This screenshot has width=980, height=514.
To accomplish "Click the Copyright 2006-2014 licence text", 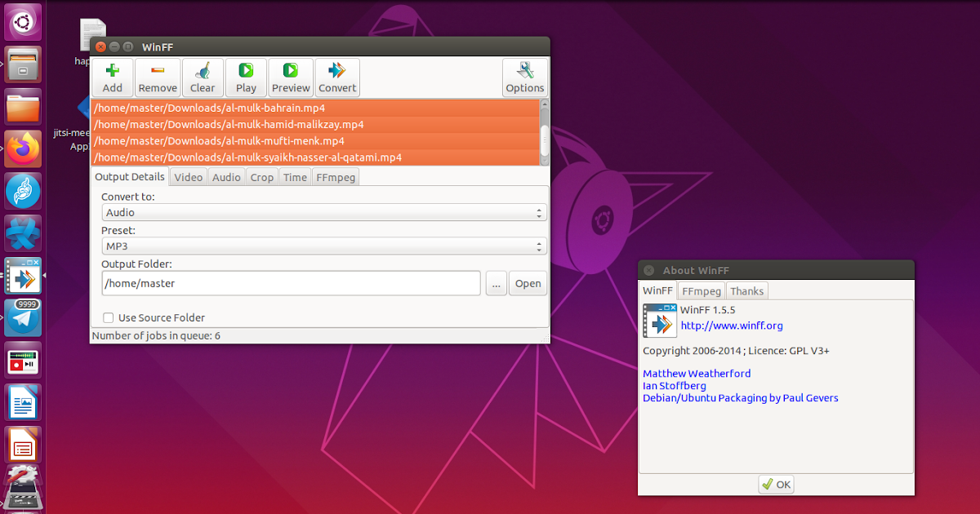I will [x=736, y=351].
